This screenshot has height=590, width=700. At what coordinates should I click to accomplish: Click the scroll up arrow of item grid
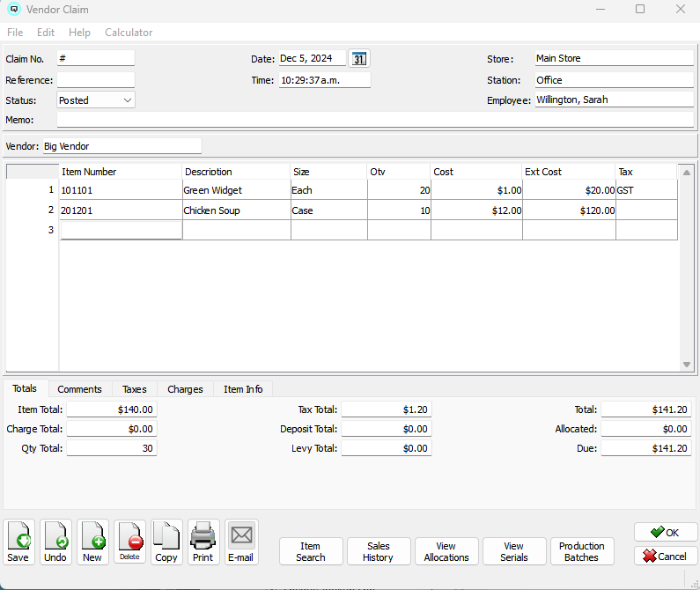pyautogui.click(x=687, y=172)
